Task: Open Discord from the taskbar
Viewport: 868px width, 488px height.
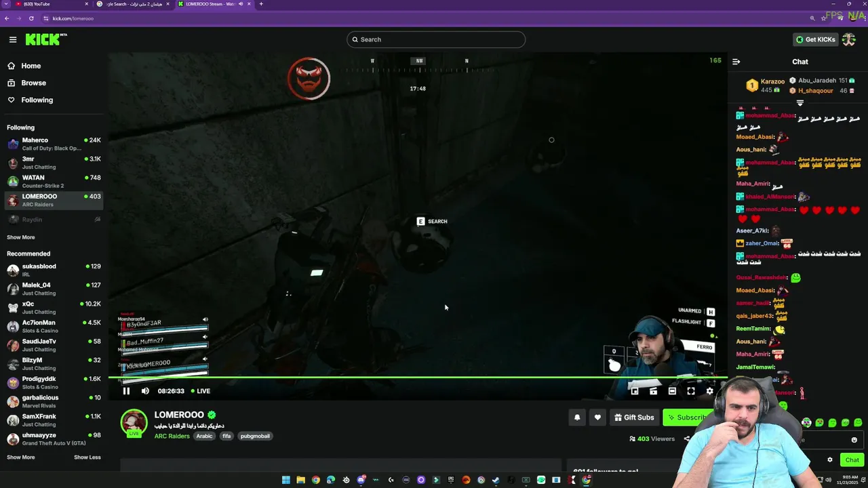Action: point(361,480)
